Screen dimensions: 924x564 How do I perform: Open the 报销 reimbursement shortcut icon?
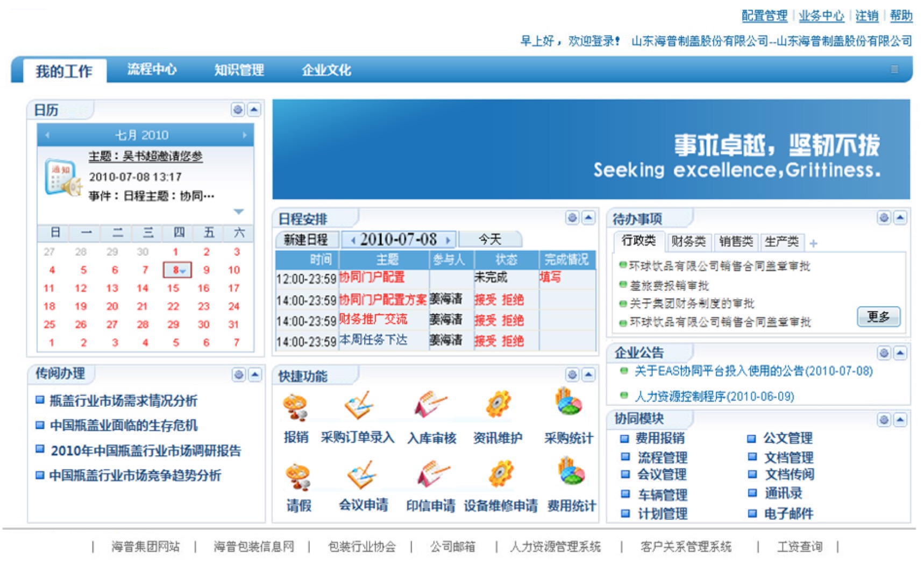tap(295, 407)
